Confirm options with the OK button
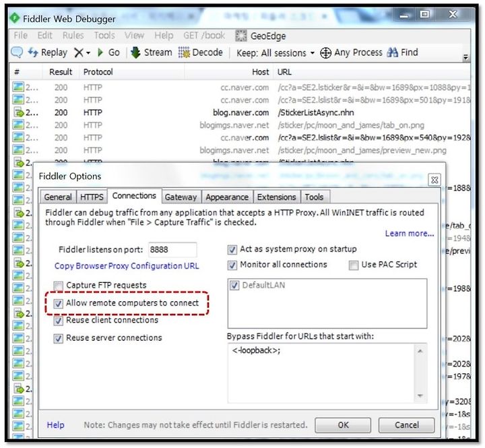The image size is (485, 448). point(343,425)
